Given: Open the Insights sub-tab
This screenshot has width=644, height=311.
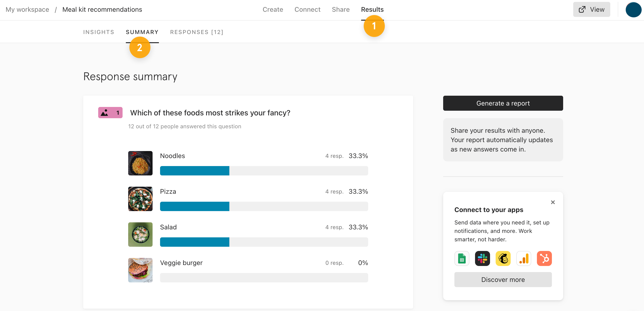Looking at the screenshot, I should 98,32.
